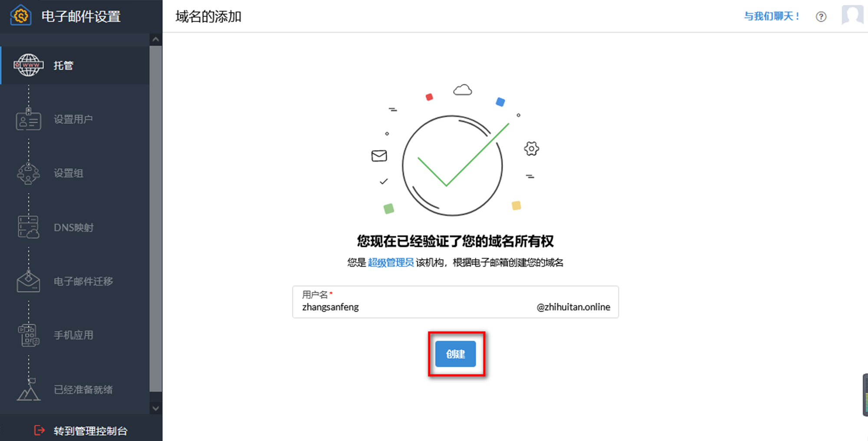This screenshot has height=441, width=868.
Task: Click the 创建 button
Action: coord(456,354)
